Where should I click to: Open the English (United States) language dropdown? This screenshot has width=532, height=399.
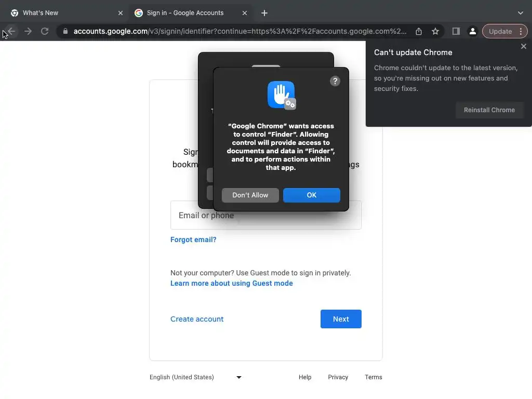[x=195, y=377]
